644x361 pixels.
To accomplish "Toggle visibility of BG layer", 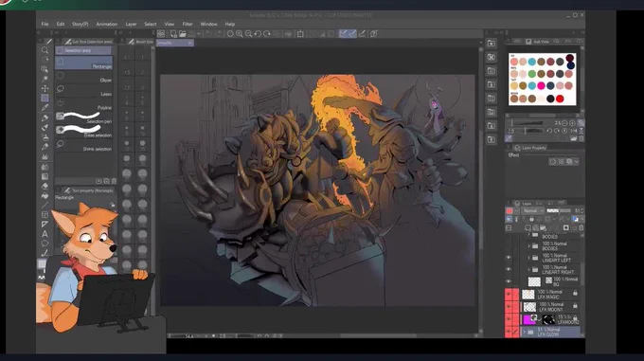I will coord(509,281).
